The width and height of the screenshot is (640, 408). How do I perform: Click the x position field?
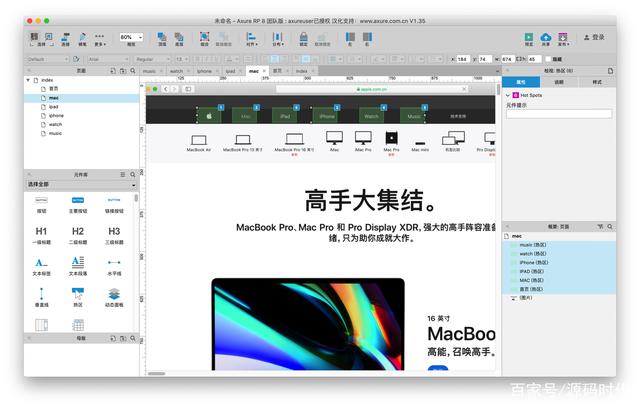463,59
